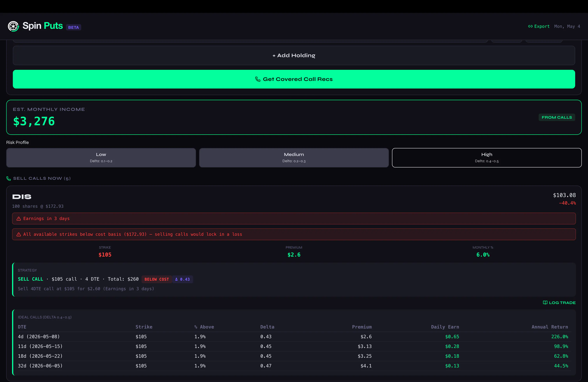Click the 98.9% annual return cell
This screenshot has width=588, height=382.
pyautogui.click(x=561, y=346)
